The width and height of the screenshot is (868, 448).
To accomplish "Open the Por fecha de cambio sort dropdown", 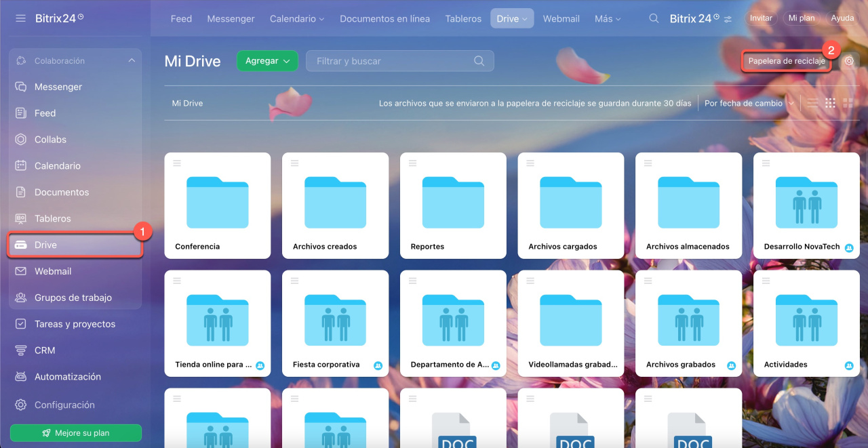I will [749, 104].
